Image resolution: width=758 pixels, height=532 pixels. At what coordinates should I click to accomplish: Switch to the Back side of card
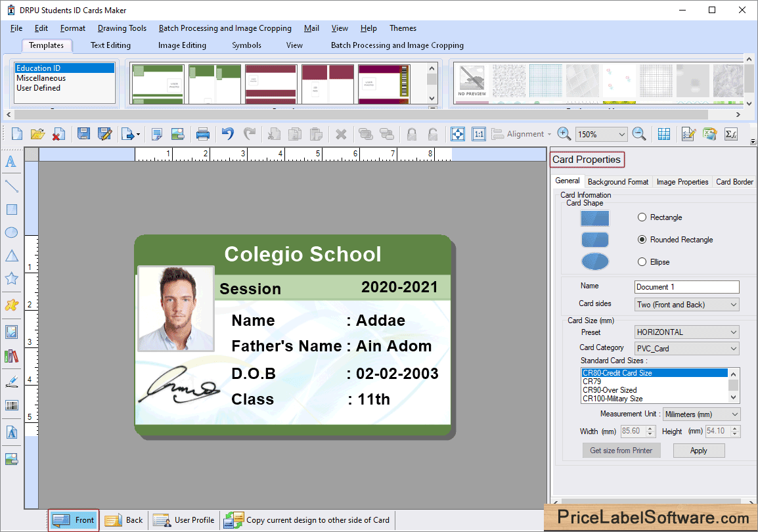coord(124,520)
